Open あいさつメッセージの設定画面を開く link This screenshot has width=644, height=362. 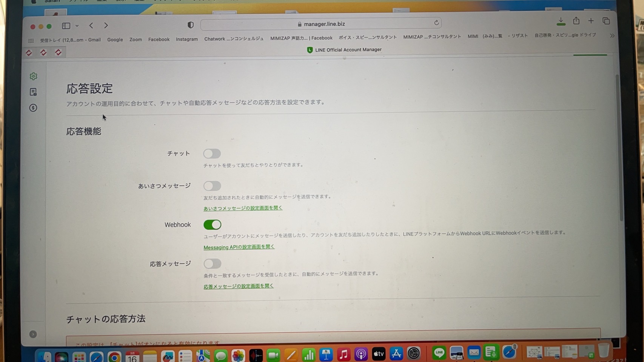(x=243, y=208)
